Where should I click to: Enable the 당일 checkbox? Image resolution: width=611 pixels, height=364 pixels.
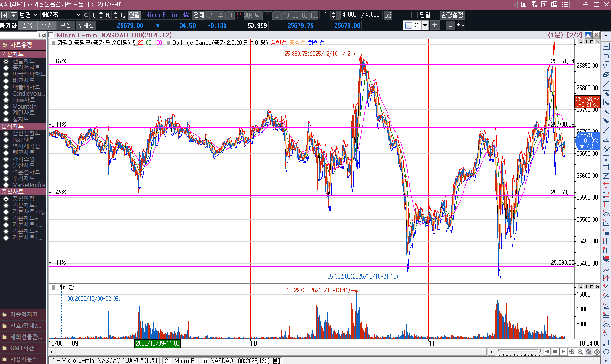click(415, 15)
